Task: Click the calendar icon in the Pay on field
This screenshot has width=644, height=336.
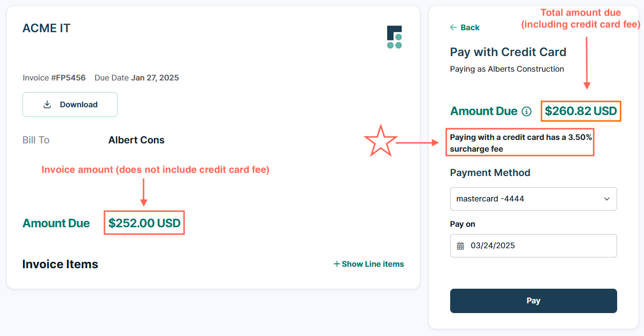Action: coord(459,246)
